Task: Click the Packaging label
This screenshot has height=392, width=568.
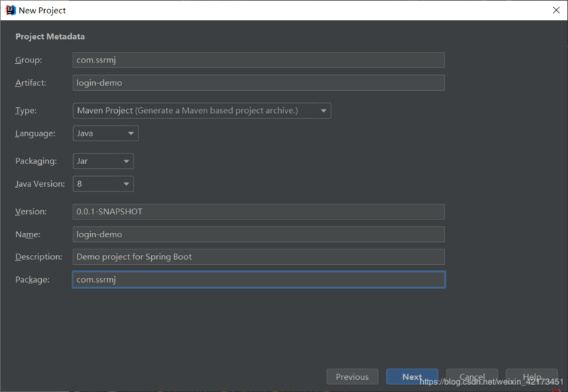Action: click(36, 161)
